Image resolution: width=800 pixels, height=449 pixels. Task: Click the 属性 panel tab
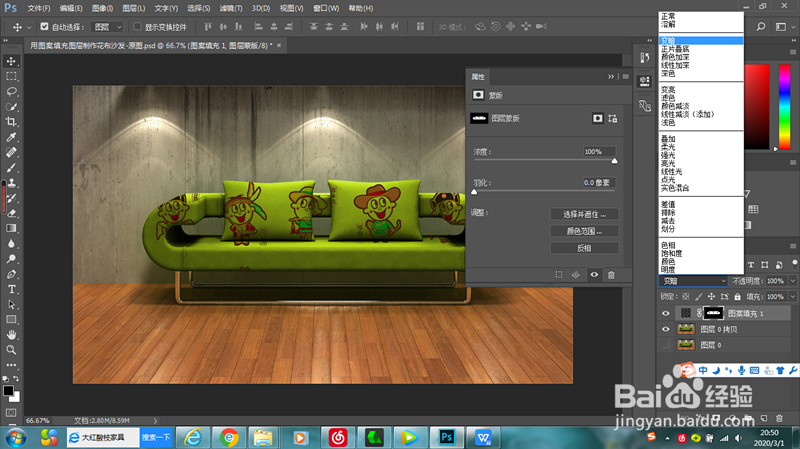point(478,77)
